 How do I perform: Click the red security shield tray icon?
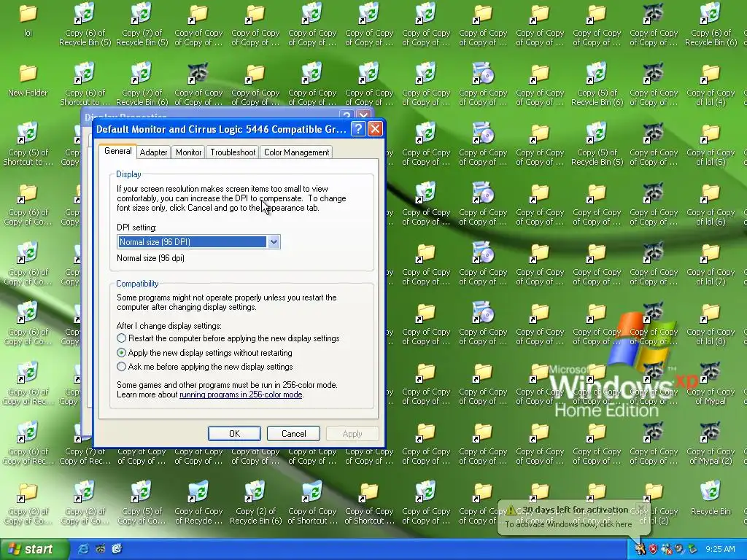click(x=653, y=549)
